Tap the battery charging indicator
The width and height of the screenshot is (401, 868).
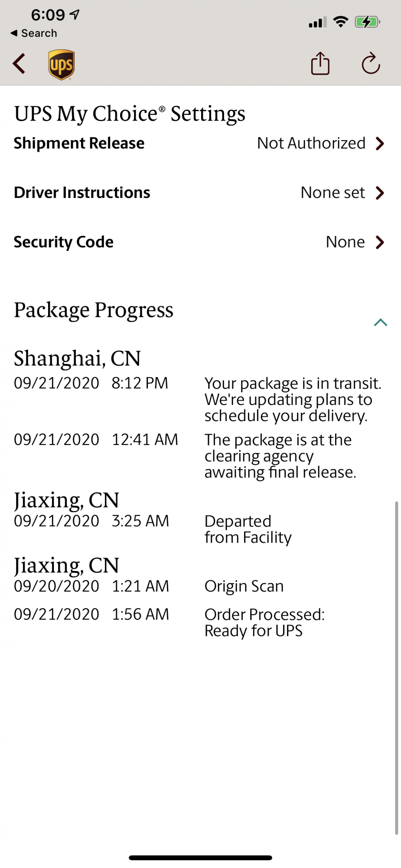coord(367,22)
